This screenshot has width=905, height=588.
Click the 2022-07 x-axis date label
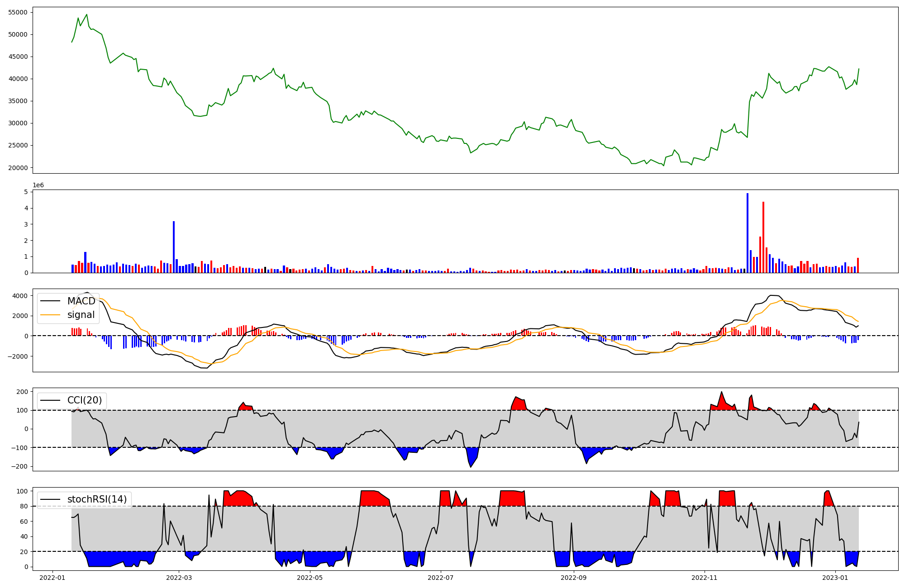[441, 578]
